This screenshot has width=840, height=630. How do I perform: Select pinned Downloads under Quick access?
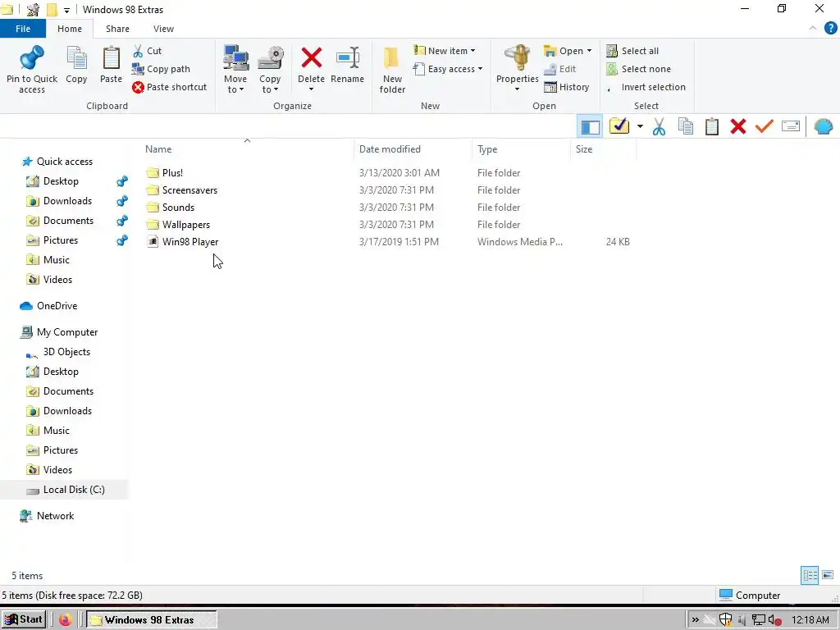click(x=67, y=201)
